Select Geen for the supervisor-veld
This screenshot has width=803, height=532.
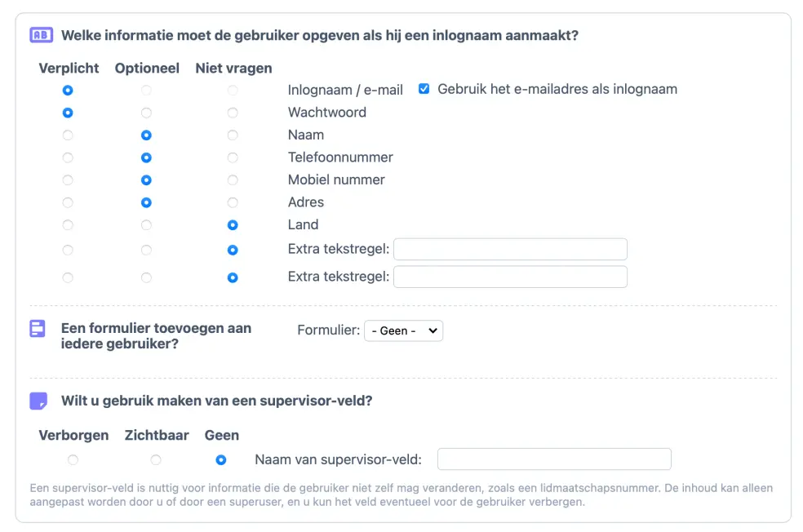point(220,459)
